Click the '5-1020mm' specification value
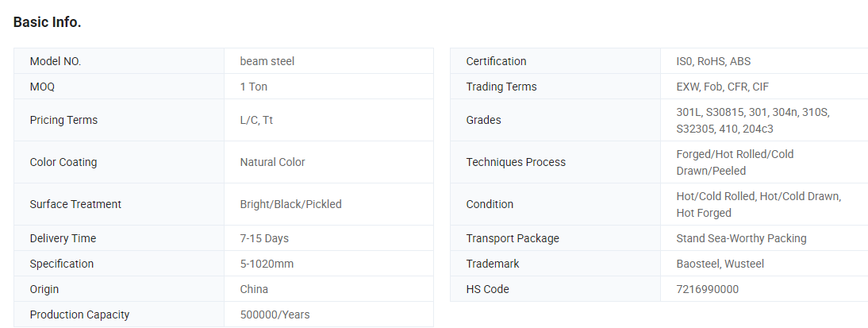The height and width of the screenshot is (328, 868). point(267,264)
